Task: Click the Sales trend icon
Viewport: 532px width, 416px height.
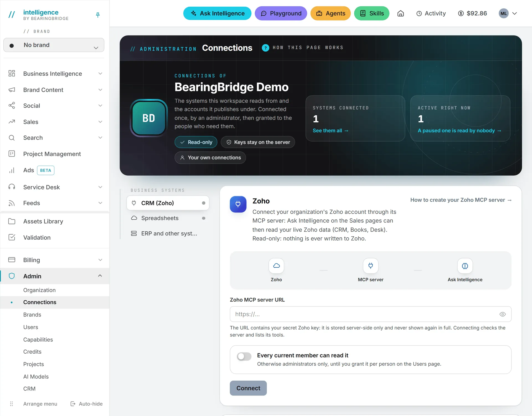Action: coord(12,122)
